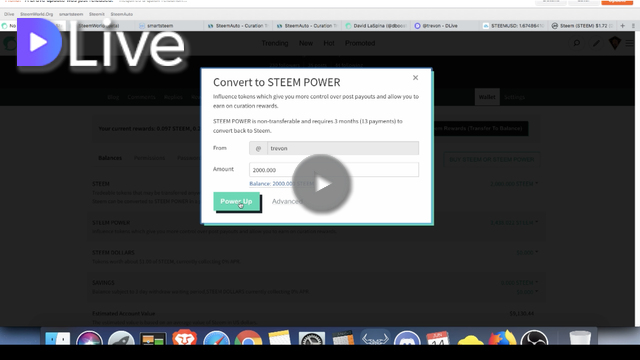
Task: Click Redeem Rewards (Transfer To Balance) button
Action: pos(480,128)
